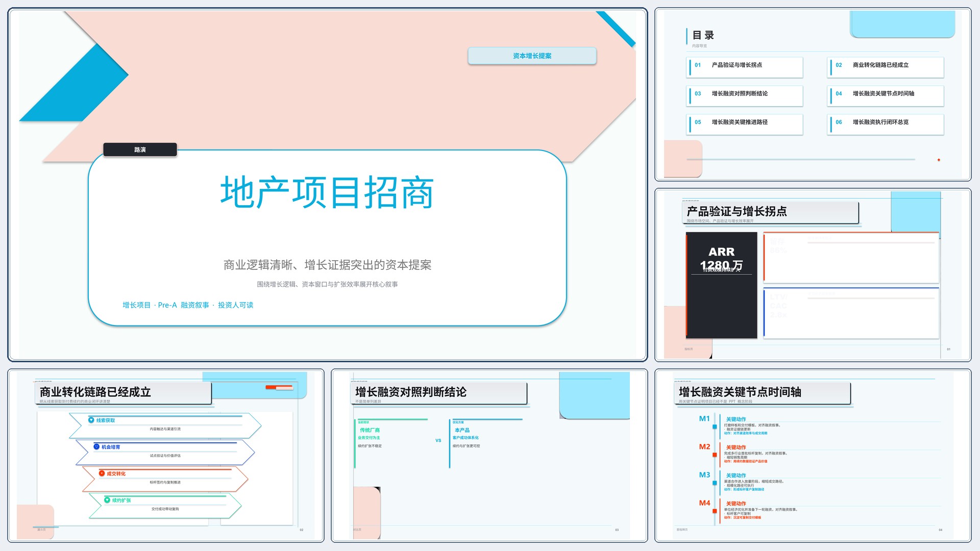Select the 产品验证与增长拐点 slide thumbnail

click(813, 275)
